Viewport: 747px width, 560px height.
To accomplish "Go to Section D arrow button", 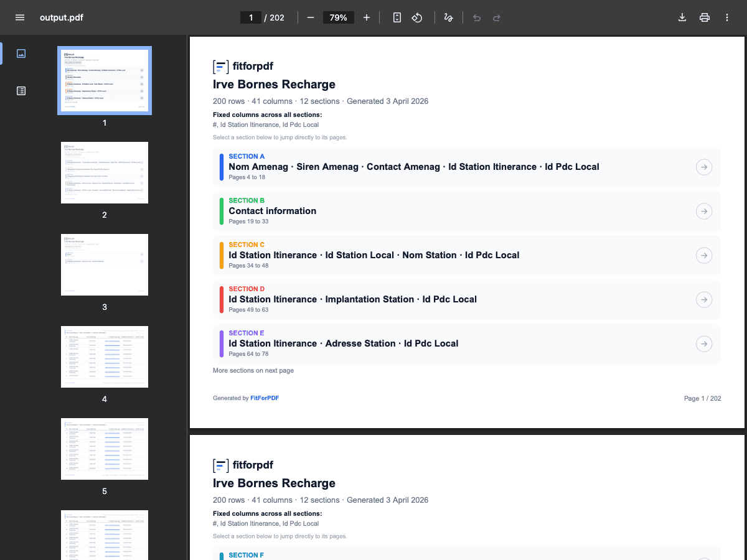I will (x=703, y=299).
